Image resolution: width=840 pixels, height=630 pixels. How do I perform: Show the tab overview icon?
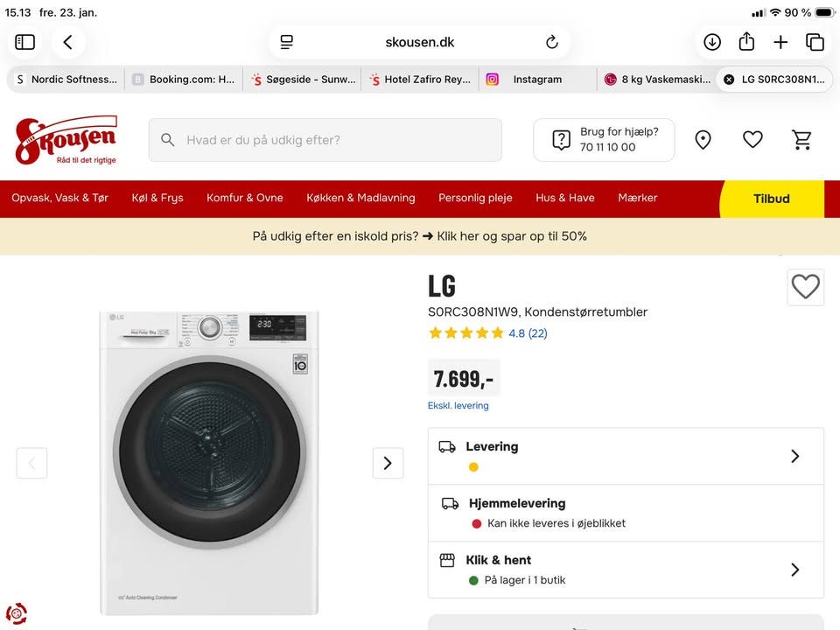(x=815, y=42)
